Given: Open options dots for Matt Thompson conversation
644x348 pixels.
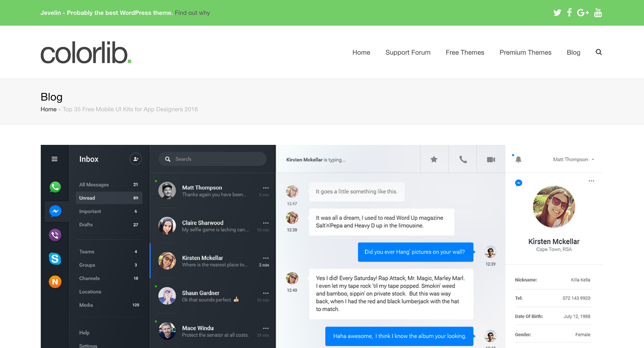Looking at the screenshot, I should [x=266, y=188].
